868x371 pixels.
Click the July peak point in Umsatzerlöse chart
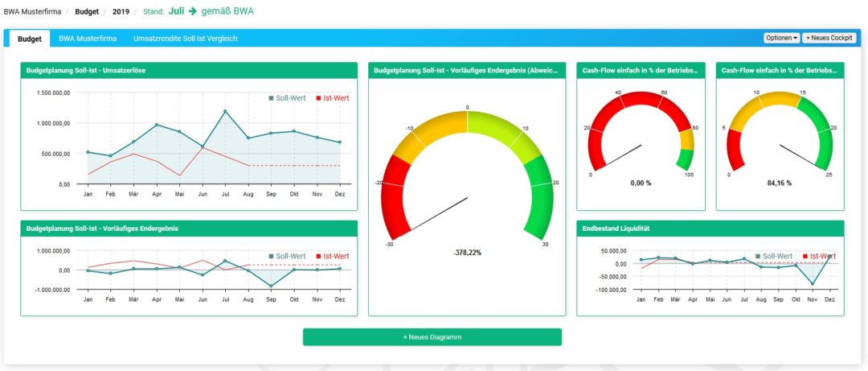pos(225,111)
